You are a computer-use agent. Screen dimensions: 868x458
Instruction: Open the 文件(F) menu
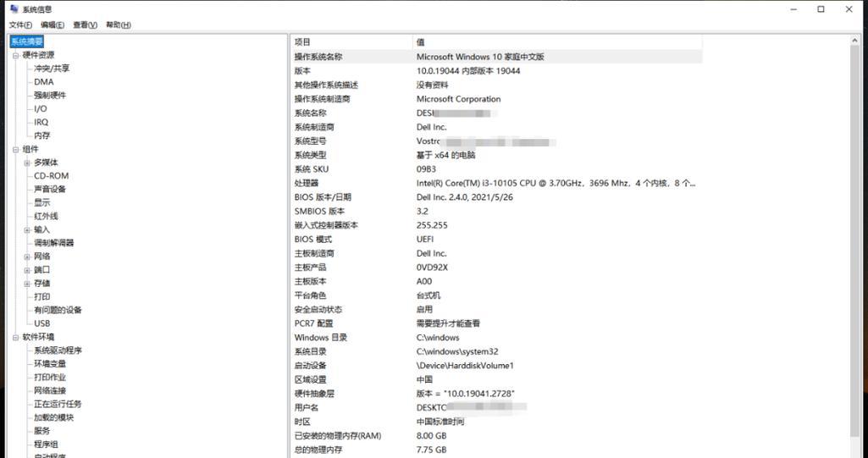click(20, 25)
